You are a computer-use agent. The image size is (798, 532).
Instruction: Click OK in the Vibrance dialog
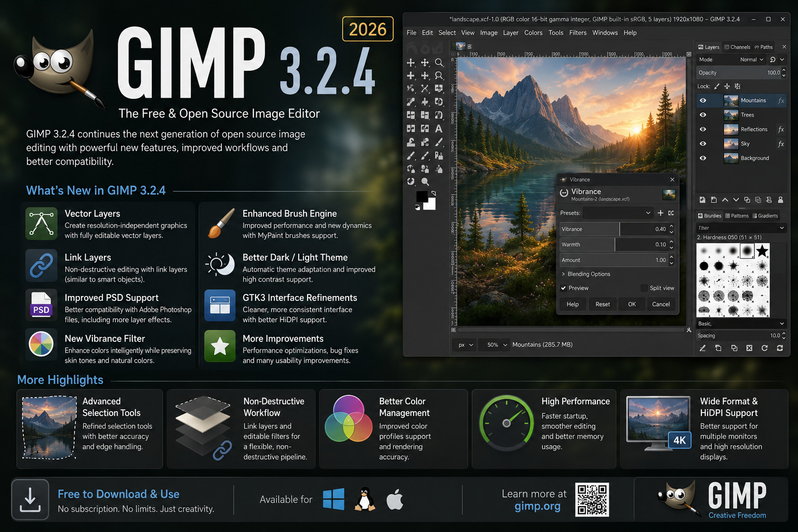pyautogui.click(x=632, y=304)
